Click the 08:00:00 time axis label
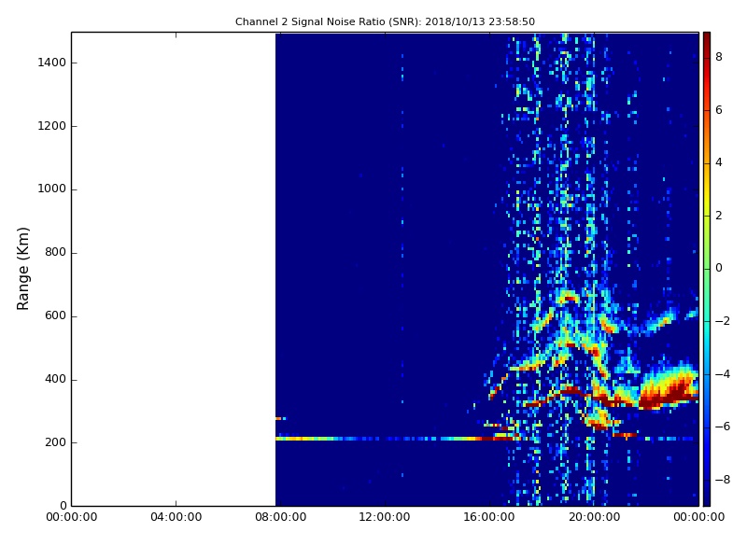This screenshot has width=747, height=560. tap(281, 517)
